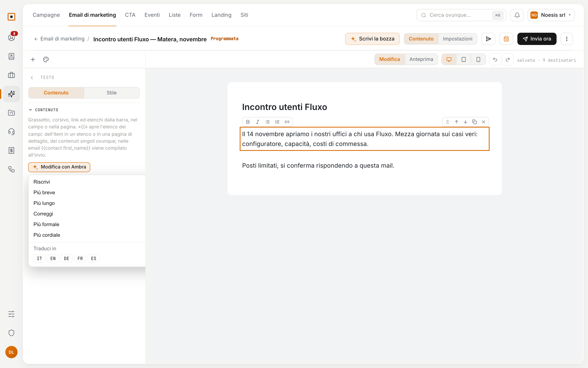Viewport: 588px width, 368px height.
Task: Add a link to selected text
Action: pos(287,122)
